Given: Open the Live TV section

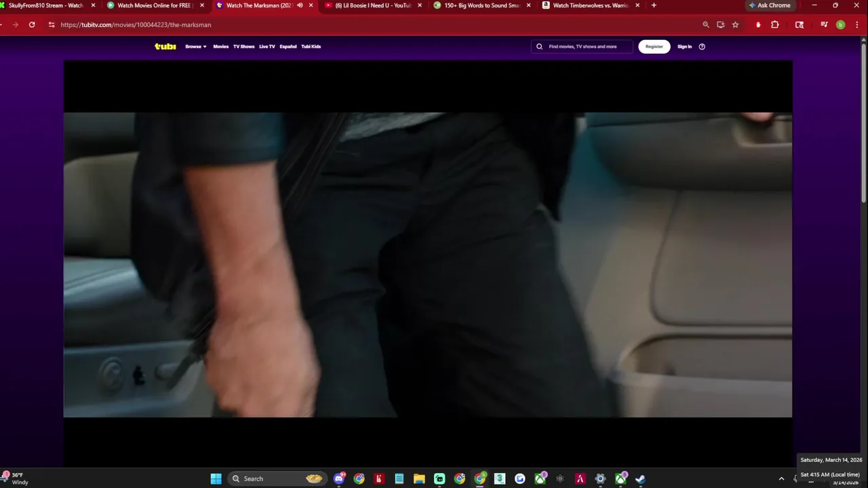Looking at the screenshot, I should point(267,46).
